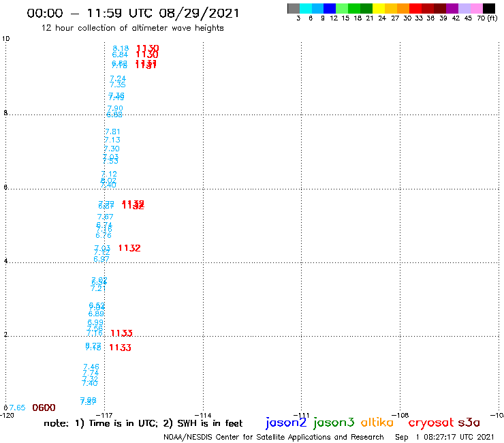
Task: Pick the dark blue swatch left of label 12
Action: point(330,8)
